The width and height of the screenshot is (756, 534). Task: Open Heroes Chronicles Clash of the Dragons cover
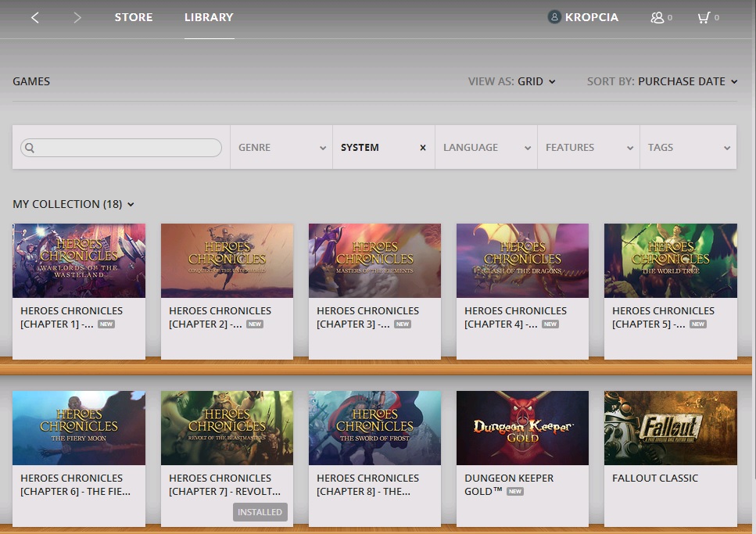pos(523,260)
